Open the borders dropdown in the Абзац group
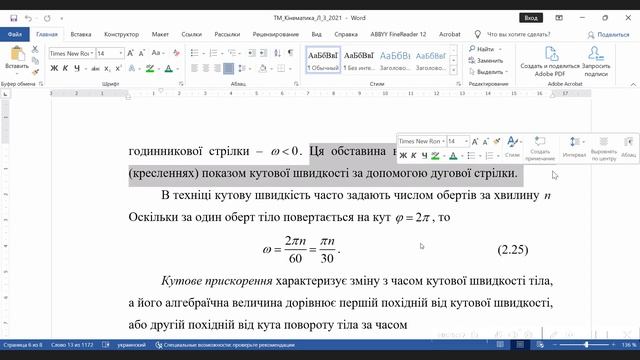The width and height of the screenshot is (640, 360). tap(290, 69)
